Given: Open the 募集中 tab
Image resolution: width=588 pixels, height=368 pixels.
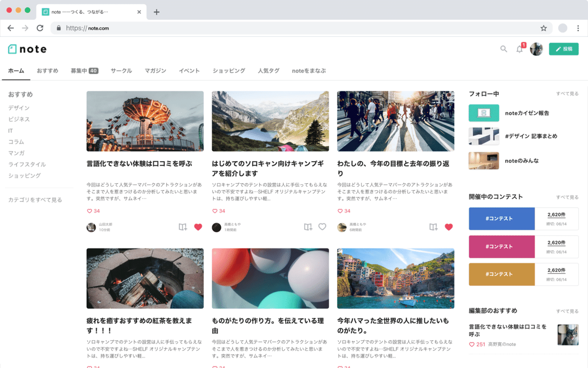Looking at the screenshot, I should point(80,71).
